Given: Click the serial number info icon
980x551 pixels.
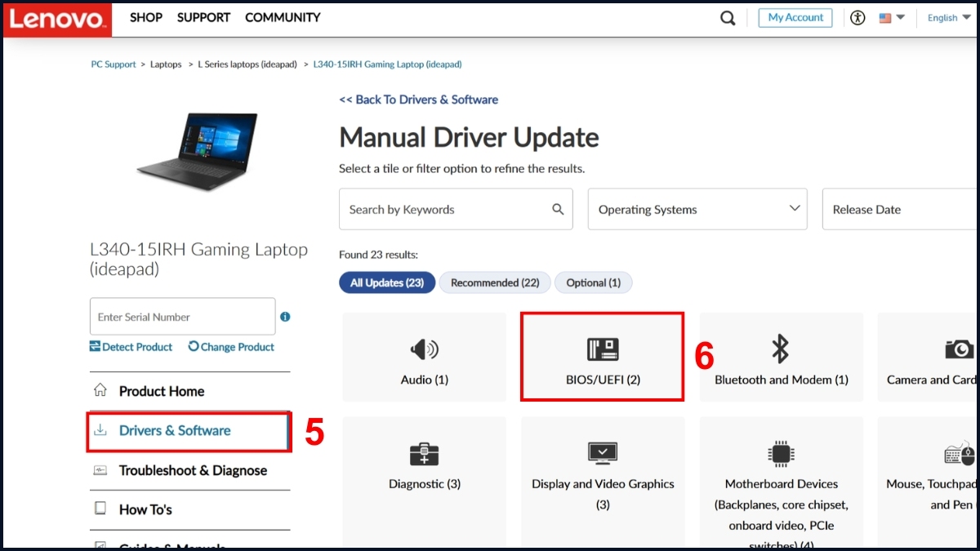Looking at the screenshot, I should click(x=285, y=317).
